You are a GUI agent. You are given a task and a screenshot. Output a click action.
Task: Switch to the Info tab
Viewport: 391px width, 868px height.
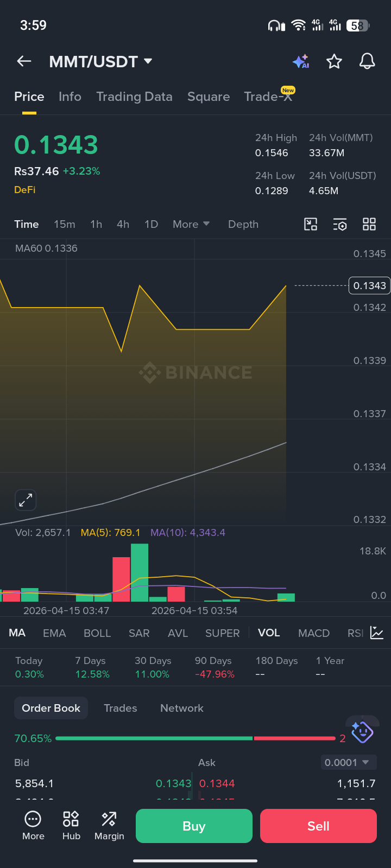[x=70, y=97]
